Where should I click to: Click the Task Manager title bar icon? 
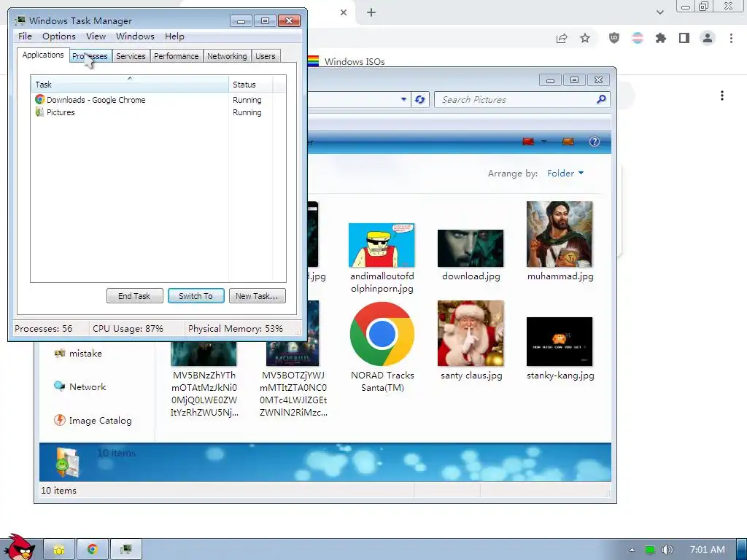pyautogui.click(x=20, y=20)
